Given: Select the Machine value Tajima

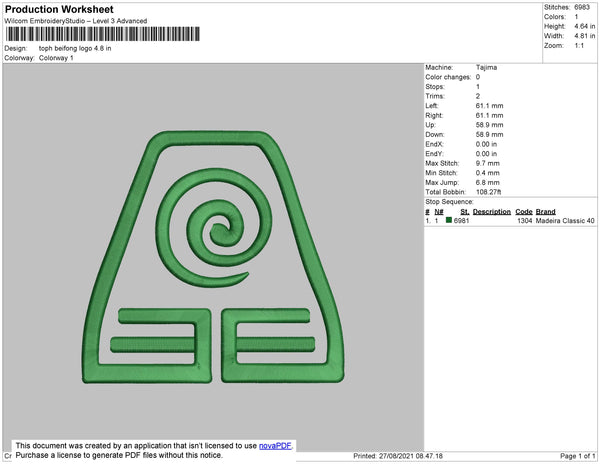Looking at the screenshot, I should [x=486, y=67].
